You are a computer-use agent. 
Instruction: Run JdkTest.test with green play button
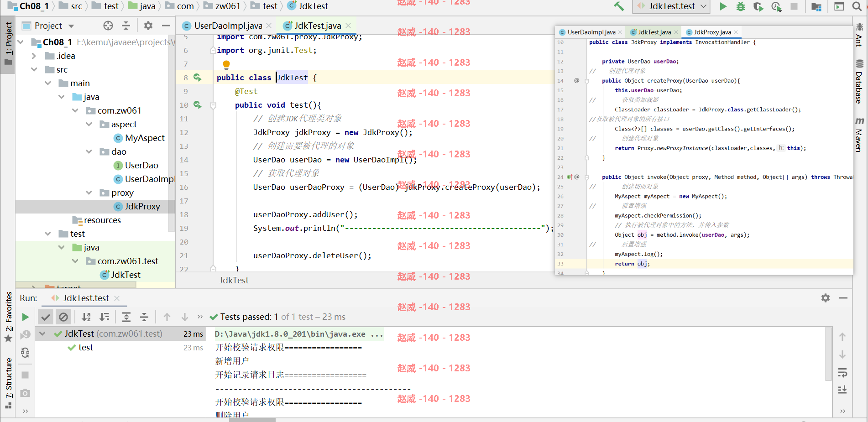coord(723,6)
